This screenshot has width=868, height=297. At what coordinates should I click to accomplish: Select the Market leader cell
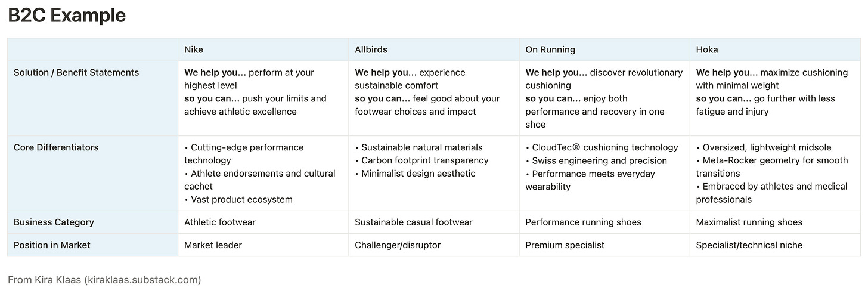coord(213,245)
